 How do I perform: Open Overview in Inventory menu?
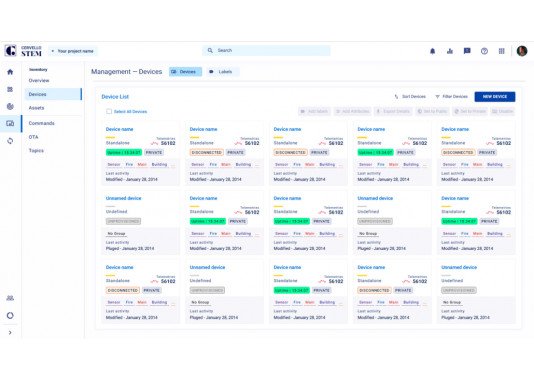pos(39,80)
